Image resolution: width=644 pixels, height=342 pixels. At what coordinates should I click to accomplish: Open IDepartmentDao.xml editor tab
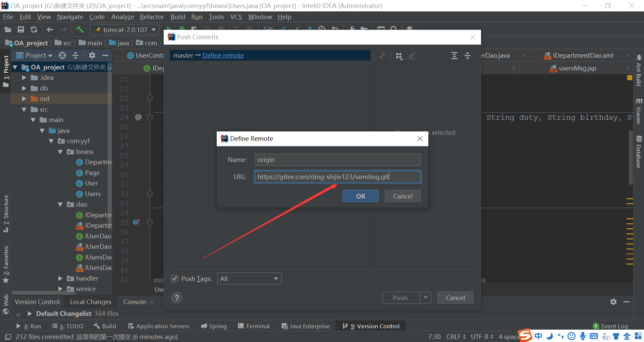click(x=583, y=55)
